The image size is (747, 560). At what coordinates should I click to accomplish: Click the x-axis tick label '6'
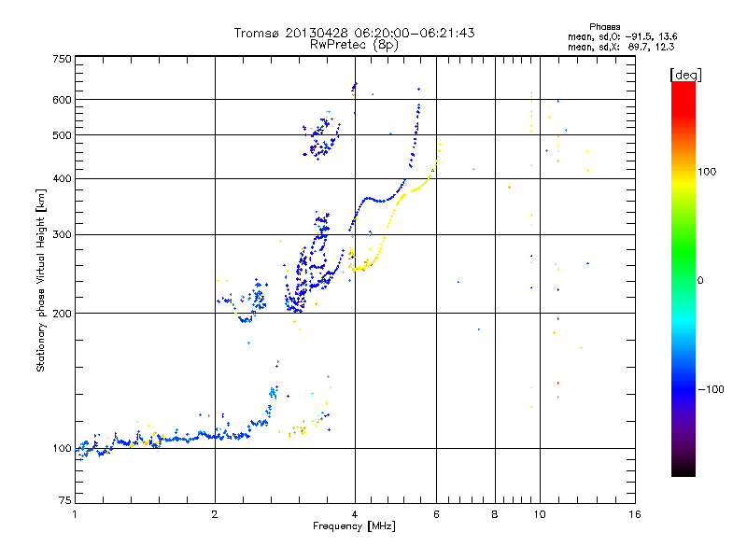coord(436,514)
